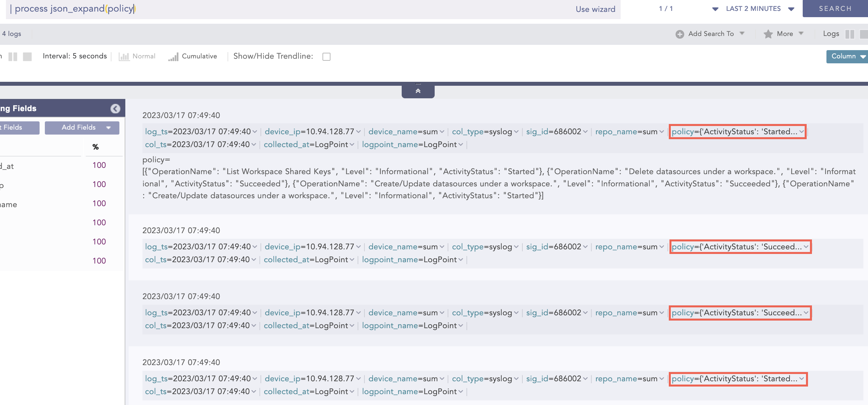
Task: Click the SEARCH button
Action: click(x=835, y=9)
